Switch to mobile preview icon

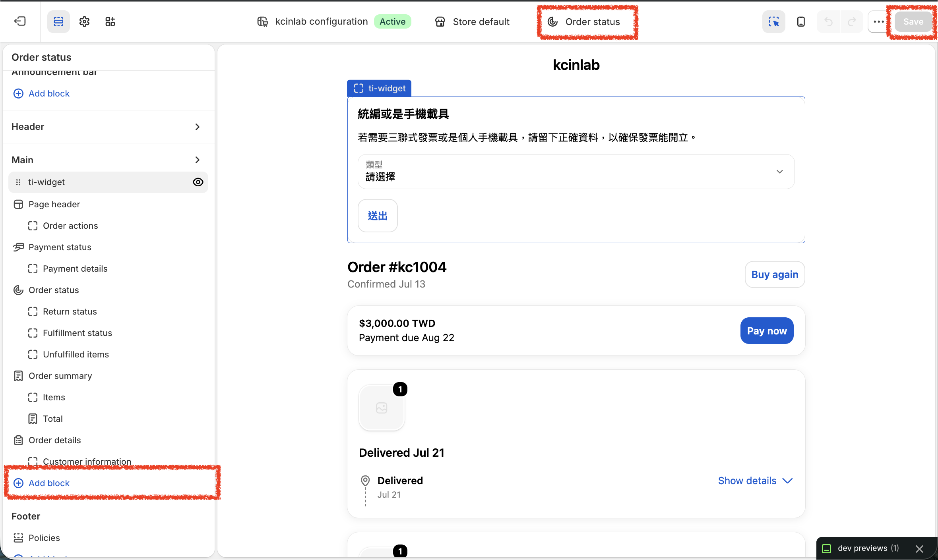tap(801, 21)
